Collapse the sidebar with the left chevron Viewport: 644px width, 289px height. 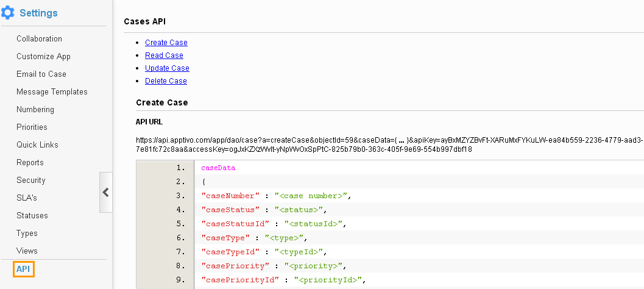pyautogui.click(x=106, y=193)
